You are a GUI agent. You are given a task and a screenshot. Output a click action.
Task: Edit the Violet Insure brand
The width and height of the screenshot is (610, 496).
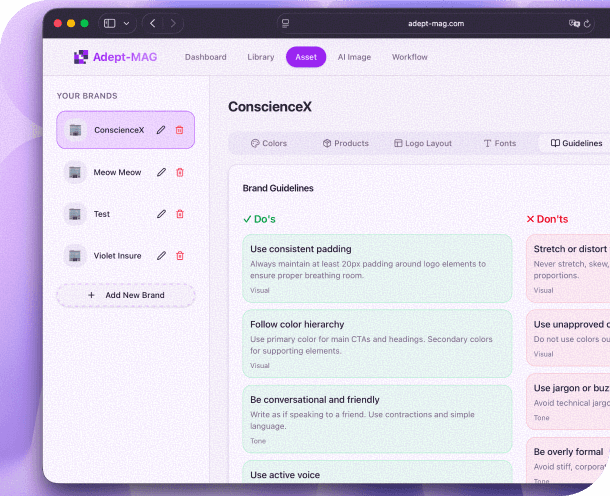coord(161,256)
